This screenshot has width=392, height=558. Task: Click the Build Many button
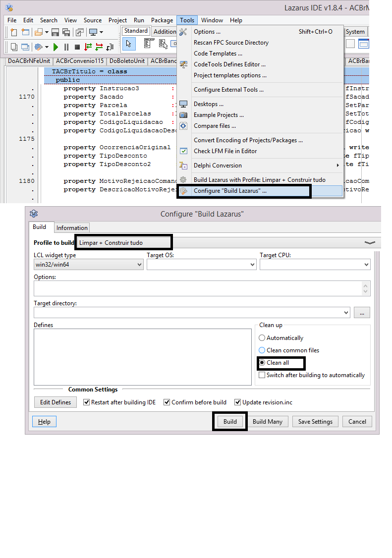pos(268,422)
